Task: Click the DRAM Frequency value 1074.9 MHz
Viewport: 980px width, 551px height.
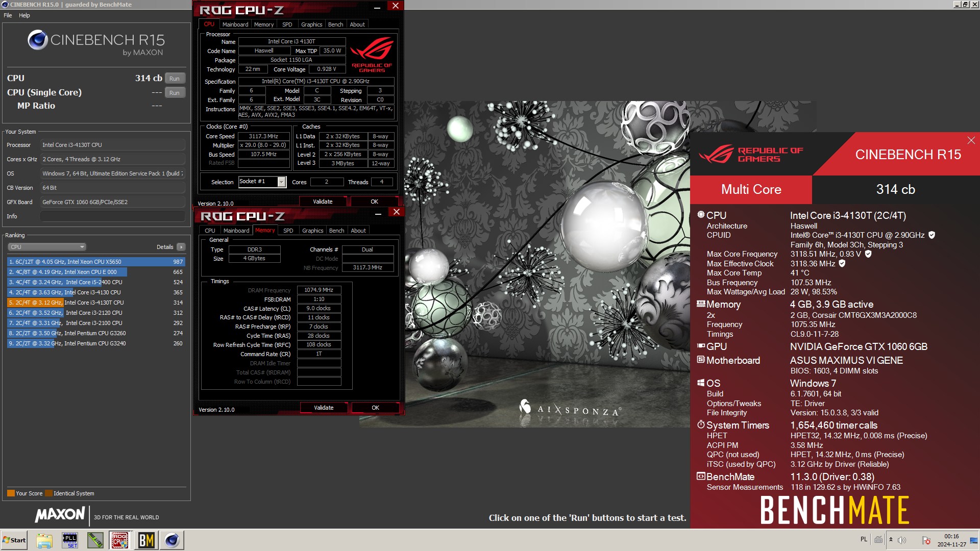Action: [319, 290]
